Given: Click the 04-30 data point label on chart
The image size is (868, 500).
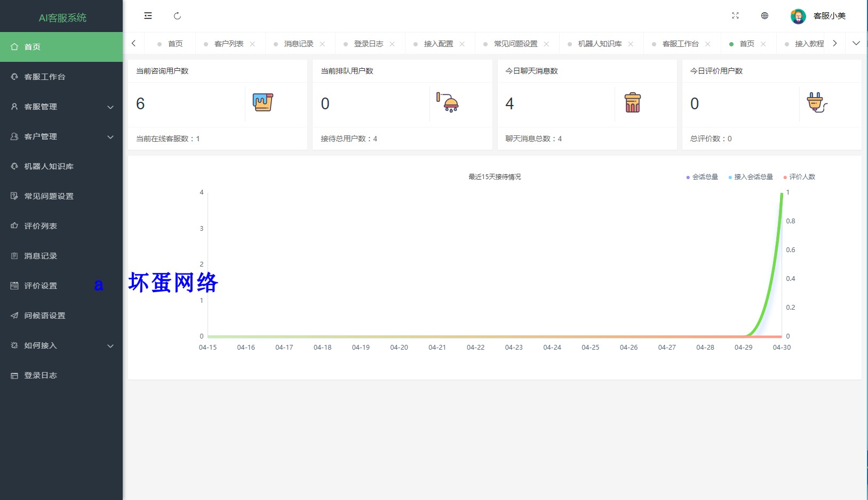Looking at the screenshot, I should tap(782, 348).
